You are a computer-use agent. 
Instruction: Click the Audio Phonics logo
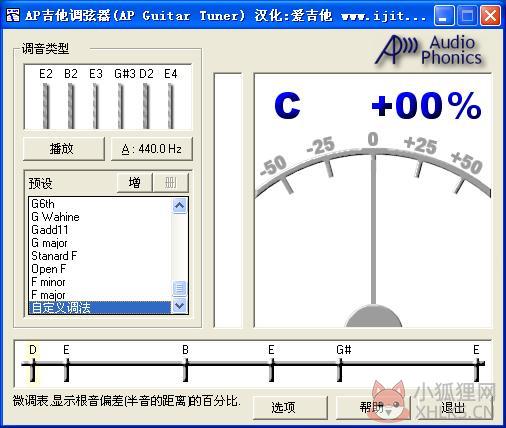[x=430, y=50]
